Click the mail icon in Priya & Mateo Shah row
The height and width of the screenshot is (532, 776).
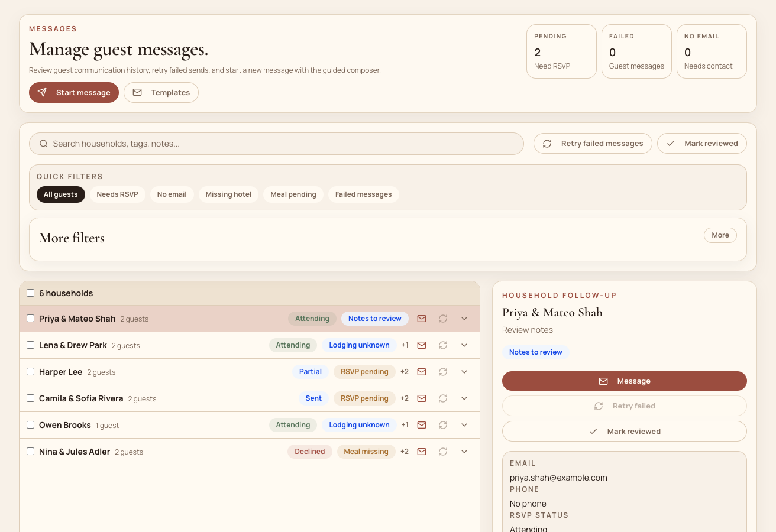pyautogui.click(x=422, y=319)
